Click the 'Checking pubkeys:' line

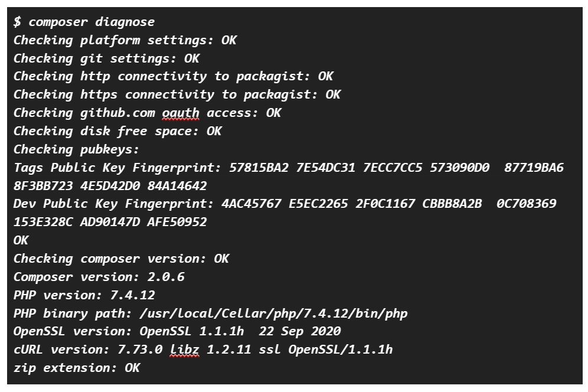(x=76, y=149)
